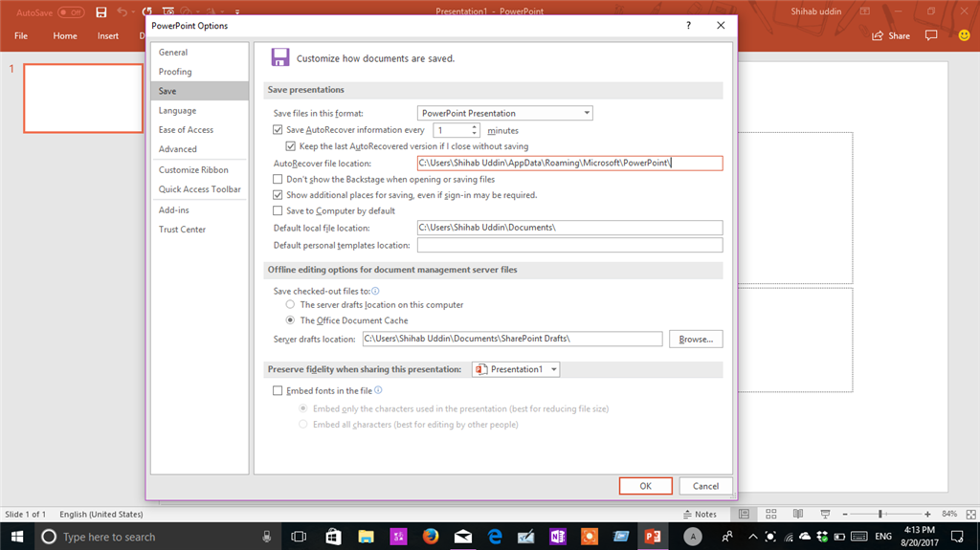This screenshot has width=980, height=550.
Task: Click PowerPoint icon in taskbar
Action: (x=653, y=537)
